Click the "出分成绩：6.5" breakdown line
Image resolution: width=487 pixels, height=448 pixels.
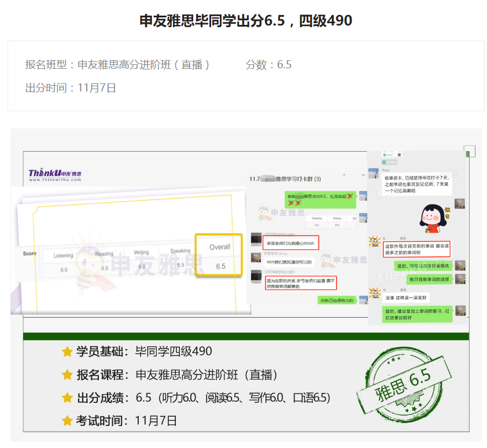[196, 398]
